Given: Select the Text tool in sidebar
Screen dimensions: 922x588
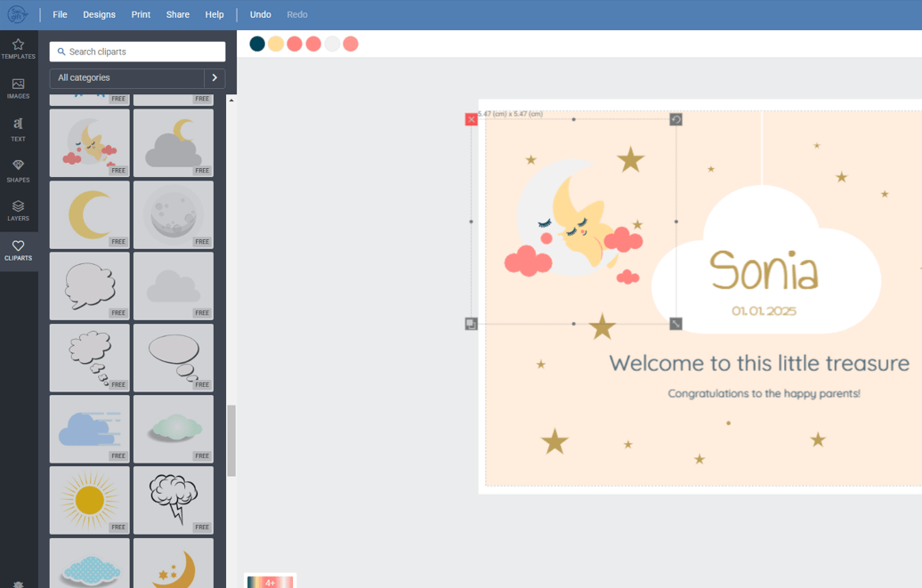Looking at the screenshot, I should (18, 129).
